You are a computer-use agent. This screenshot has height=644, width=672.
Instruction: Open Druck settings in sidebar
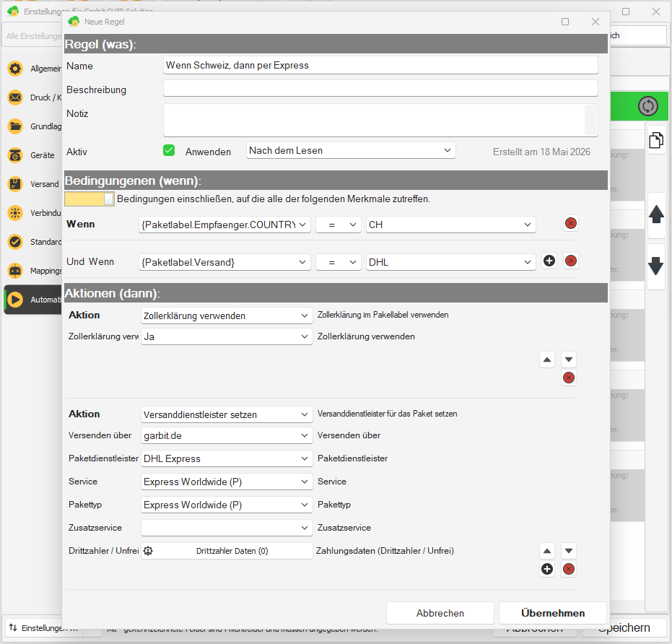coord(33,97)
